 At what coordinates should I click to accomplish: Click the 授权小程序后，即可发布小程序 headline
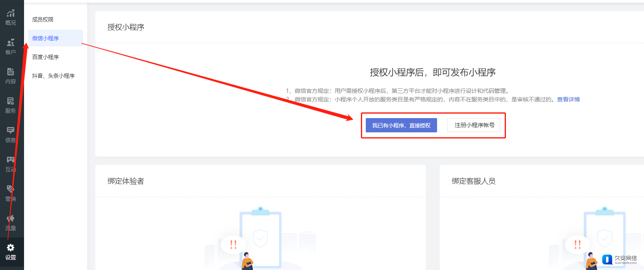tap(433, 72)
